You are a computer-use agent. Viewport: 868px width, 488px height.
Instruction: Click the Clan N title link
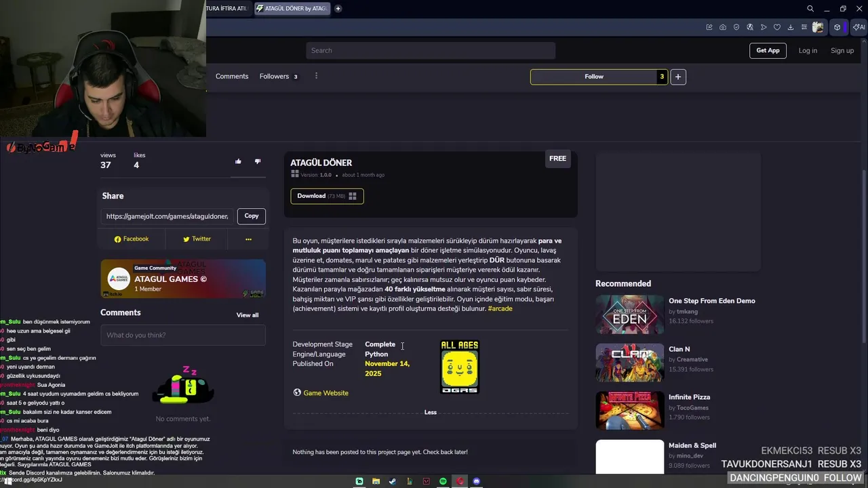(679, 349)
